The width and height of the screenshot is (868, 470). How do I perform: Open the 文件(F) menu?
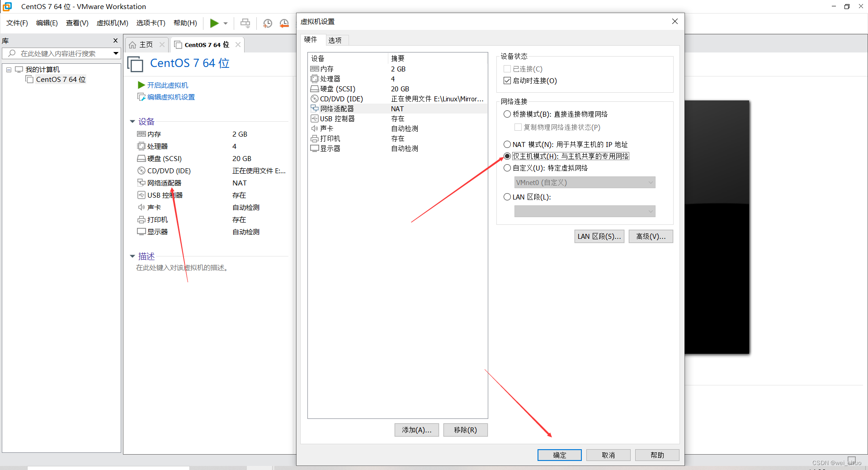17,23
